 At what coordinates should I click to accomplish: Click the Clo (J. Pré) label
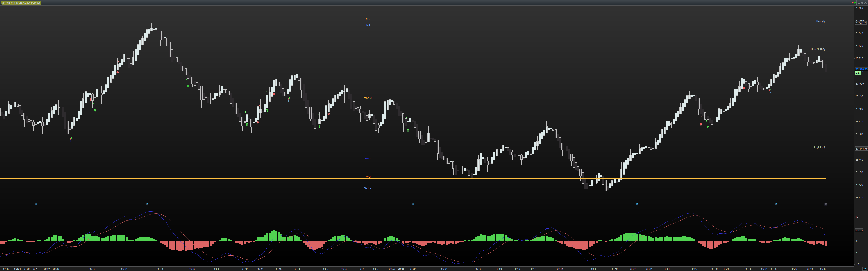[x=818, y=147]
